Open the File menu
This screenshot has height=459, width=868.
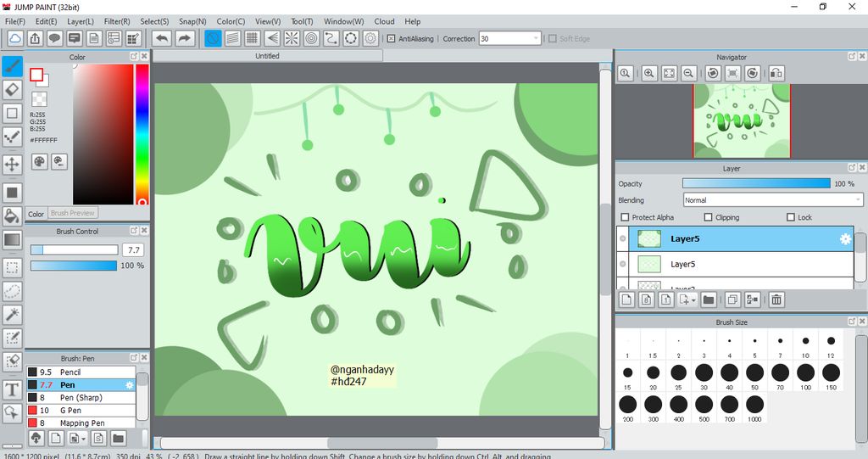pyautogui.click(x=15, y=21)
